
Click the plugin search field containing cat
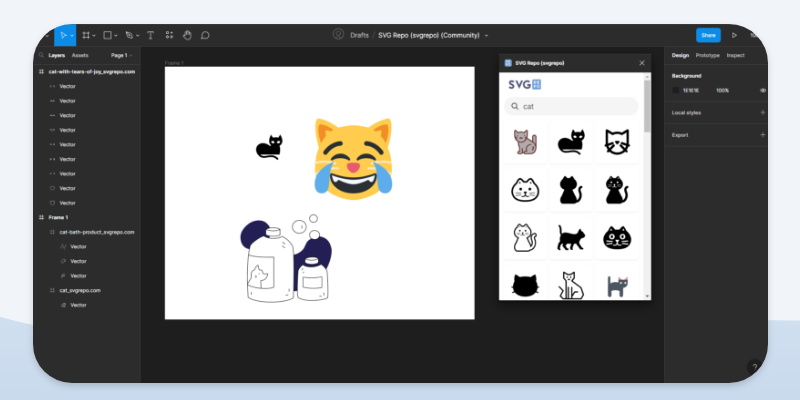point(571,106)
